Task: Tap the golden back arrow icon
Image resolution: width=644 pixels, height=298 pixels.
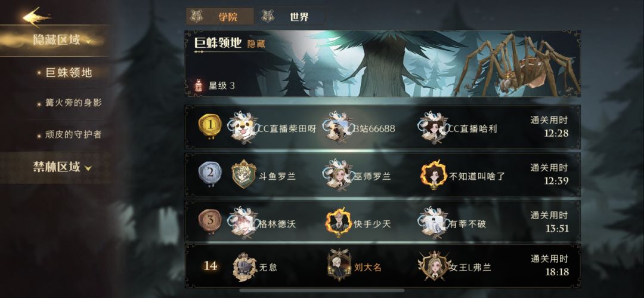Action: pyautogui.click(x=37, y=17)
